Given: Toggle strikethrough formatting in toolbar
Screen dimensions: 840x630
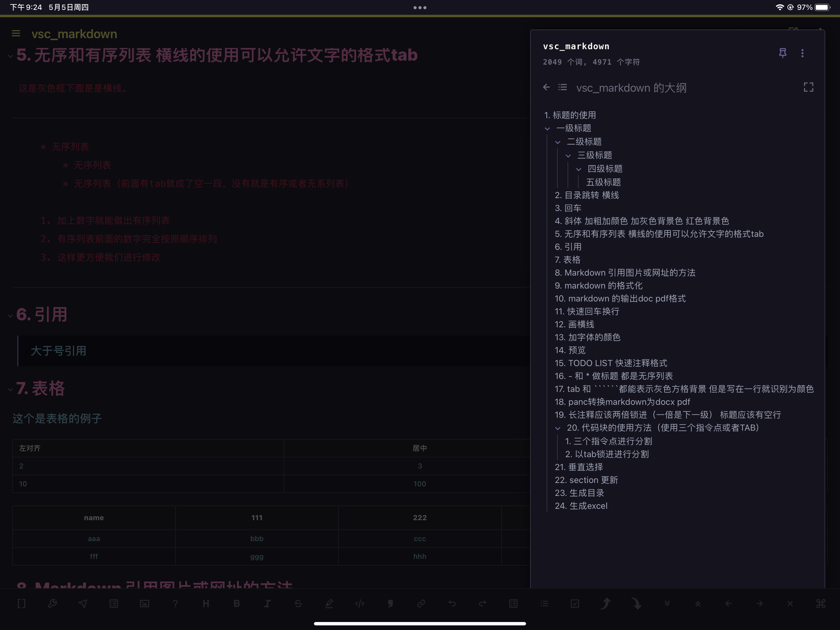Looking at the screenshot, I should (298, 604).
